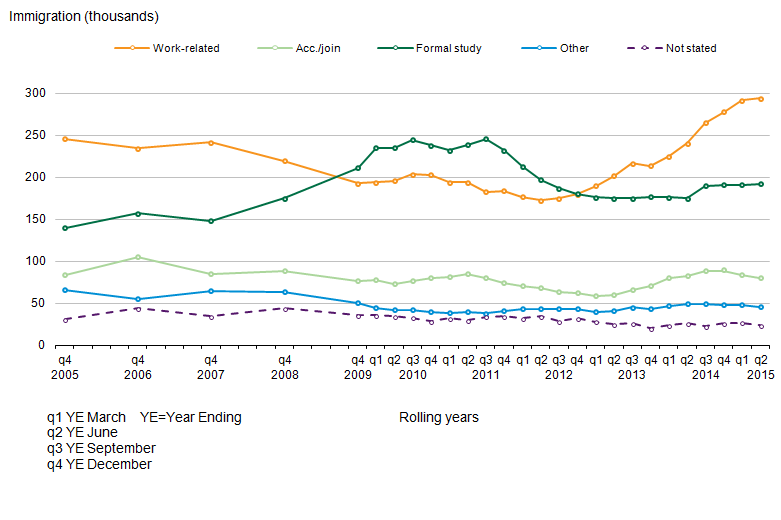Click Work-related data point at q4 2005
This screenshot has width=781, height=520.
click(x=65, y=139)
